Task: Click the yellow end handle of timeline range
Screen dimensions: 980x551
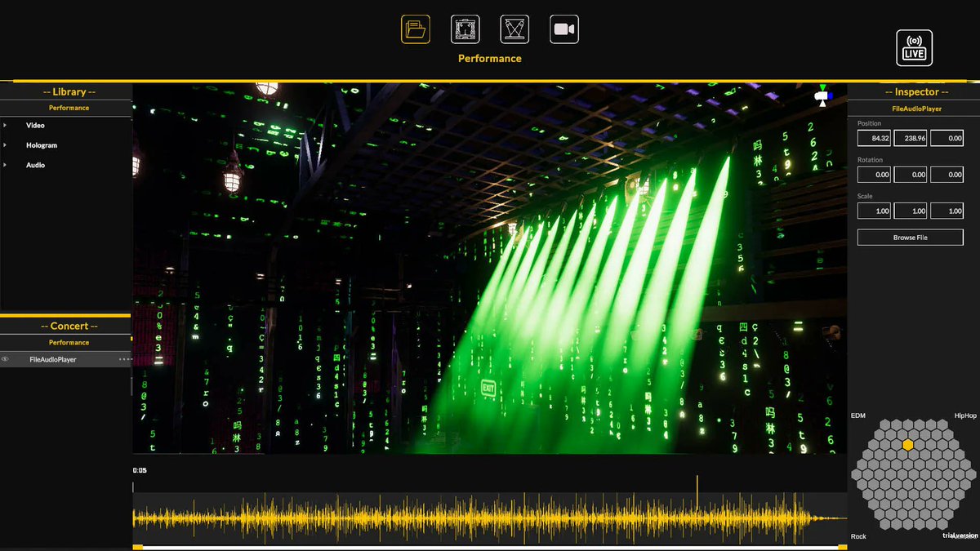Action: point(842,546)
